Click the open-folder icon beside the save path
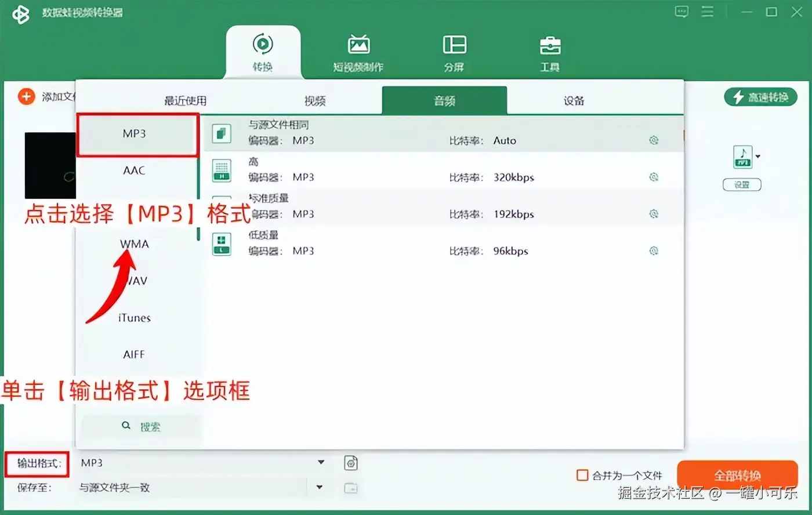 point(350,488)
